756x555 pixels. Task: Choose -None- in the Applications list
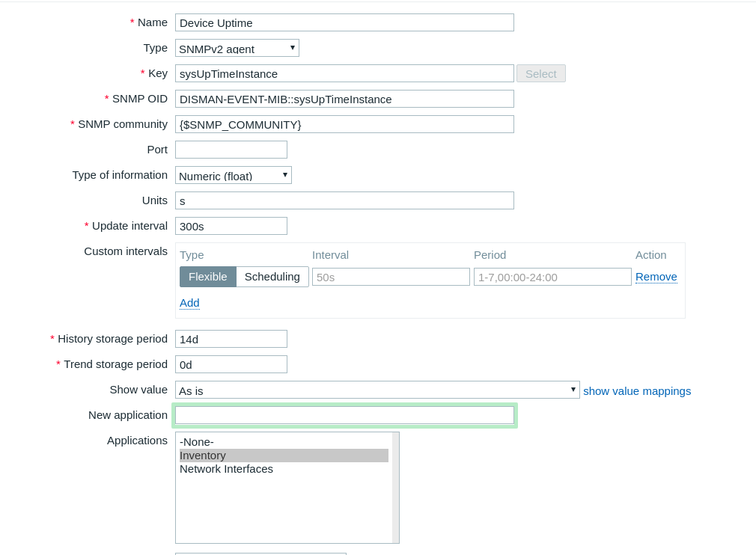pos(197,442)
